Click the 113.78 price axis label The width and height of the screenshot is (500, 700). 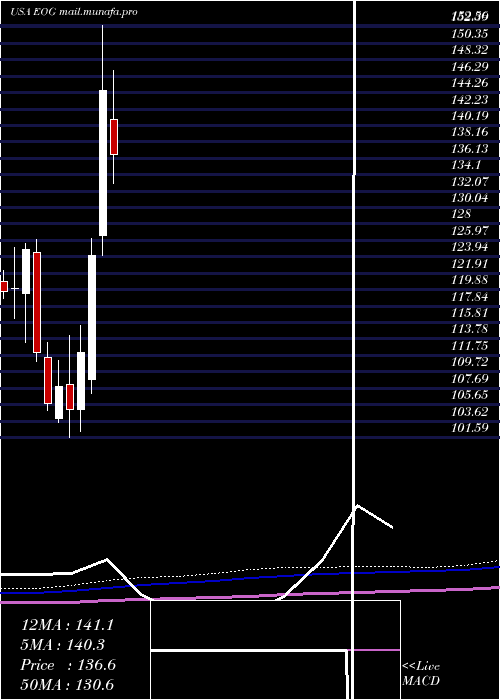click(x=469, y=329)
